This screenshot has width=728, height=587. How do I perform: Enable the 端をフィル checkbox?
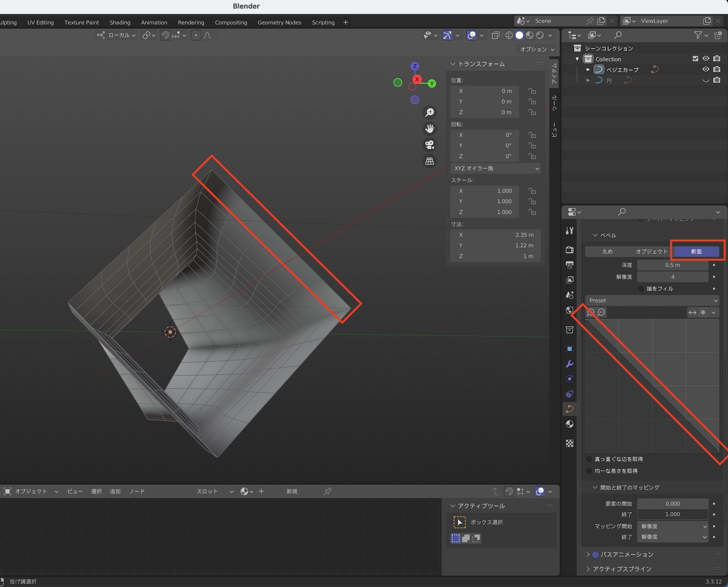(641, 289)
